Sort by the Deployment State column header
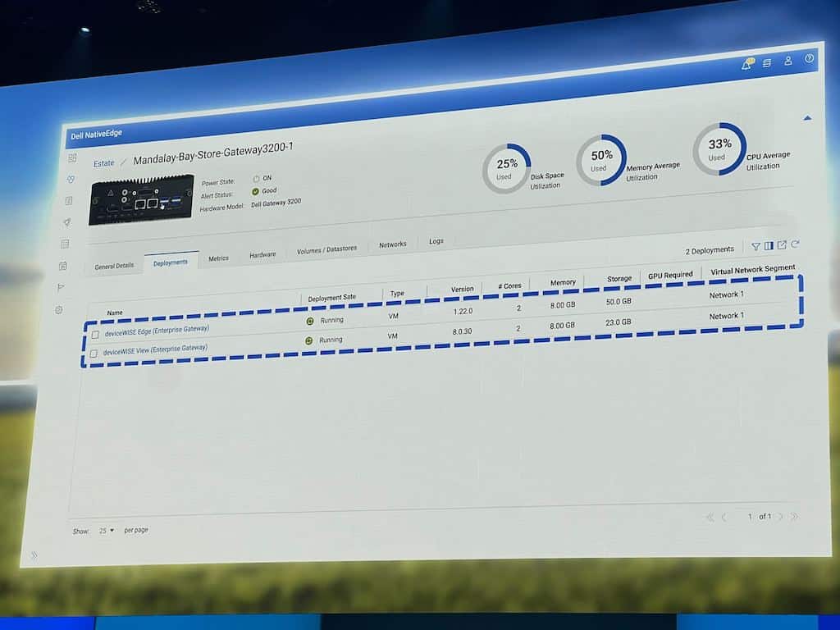Image resolution: width=840 pixels, height=630 pixels. pos(331,297)
